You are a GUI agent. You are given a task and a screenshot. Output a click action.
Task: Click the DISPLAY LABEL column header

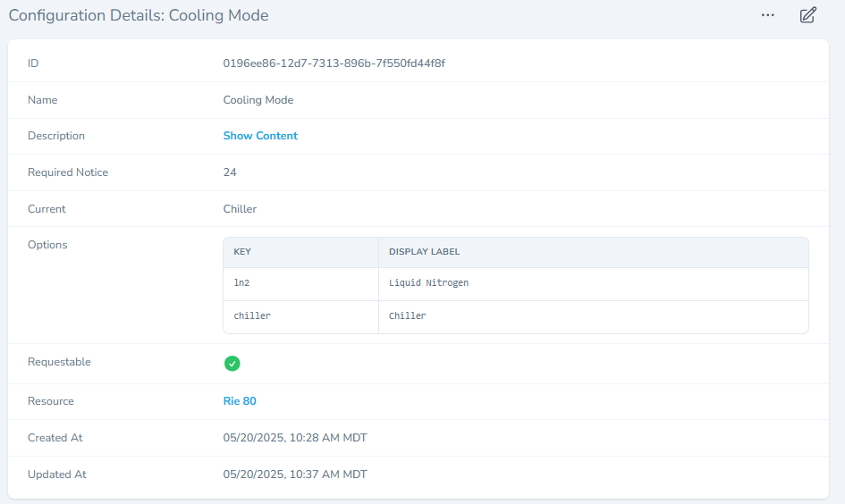424,252
